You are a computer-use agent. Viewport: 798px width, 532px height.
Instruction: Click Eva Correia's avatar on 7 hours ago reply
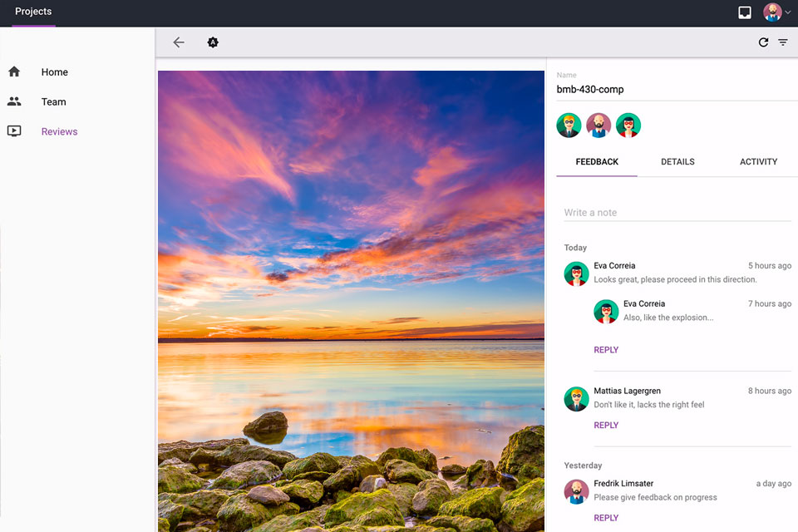606,312
